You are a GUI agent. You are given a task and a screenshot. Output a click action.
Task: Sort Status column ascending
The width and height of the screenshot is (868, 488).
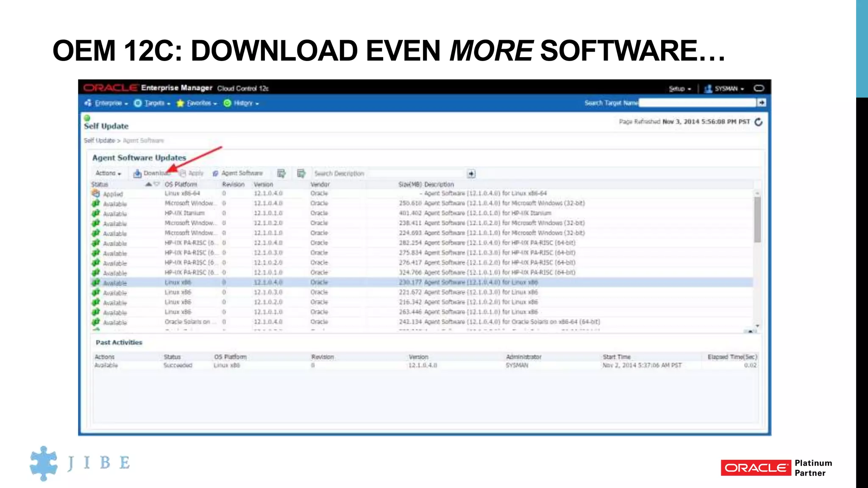148,184
